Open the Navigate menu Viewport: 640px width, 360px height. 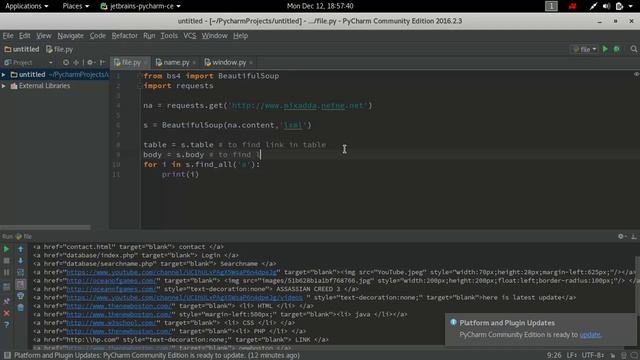point(70,36)
